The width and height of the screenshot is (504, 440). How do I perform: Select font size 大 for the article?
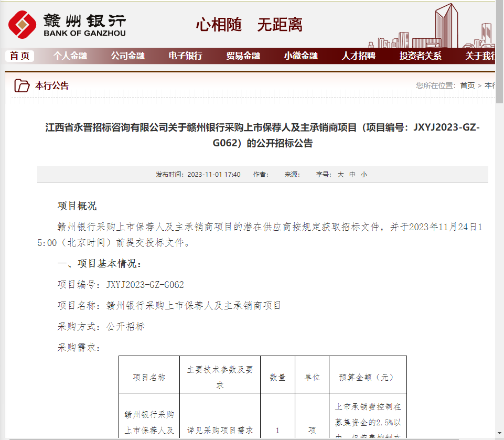pyautogui.click(x=340, y=174)
